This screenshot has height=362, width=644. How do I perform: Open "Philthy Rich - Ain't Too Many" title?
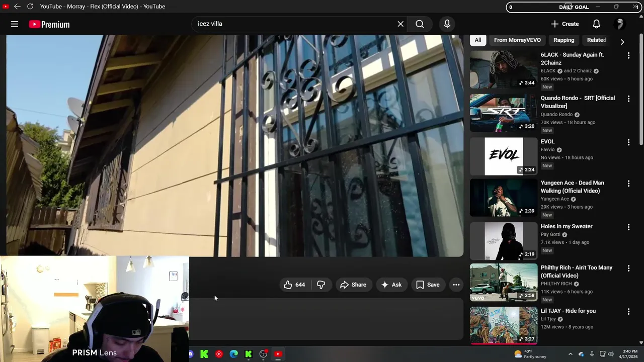coord(577,271)
